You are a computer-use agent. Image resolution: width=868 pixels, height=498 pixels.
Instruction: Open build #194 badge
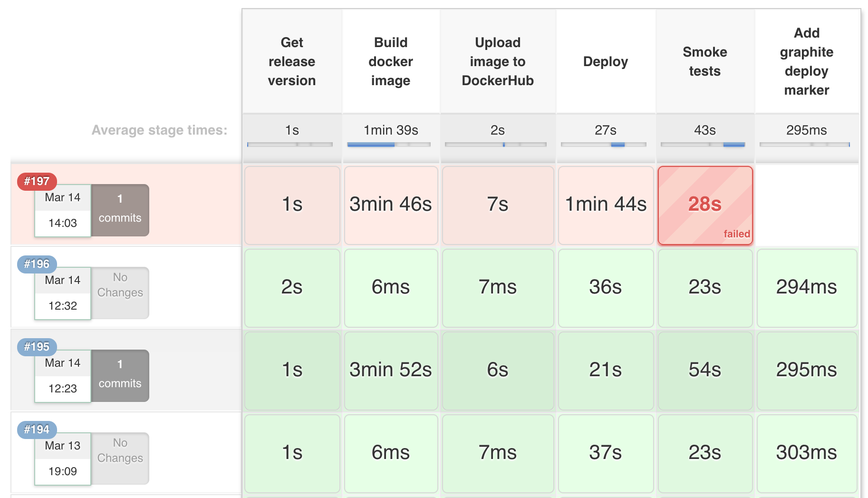pos(37,430)
